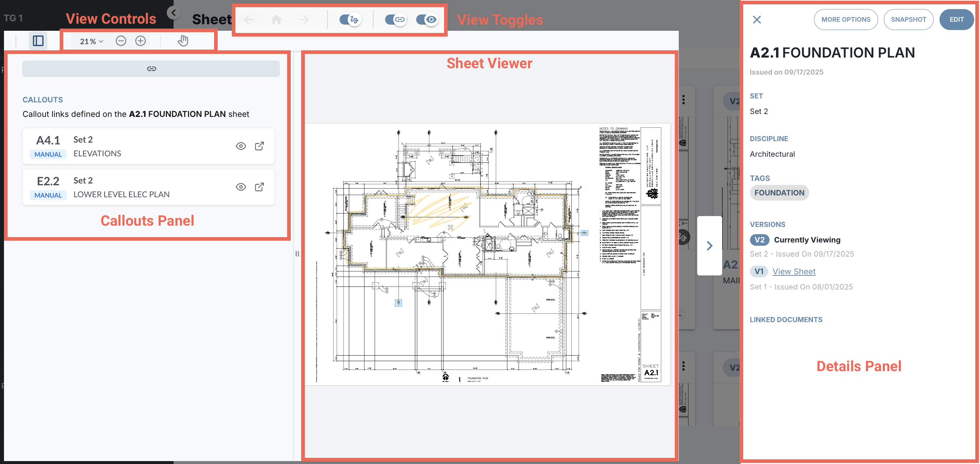Image resolution: width=980 pixels, height=464 pixels.
Task: Select the hand pan tool
Action: 183,41
